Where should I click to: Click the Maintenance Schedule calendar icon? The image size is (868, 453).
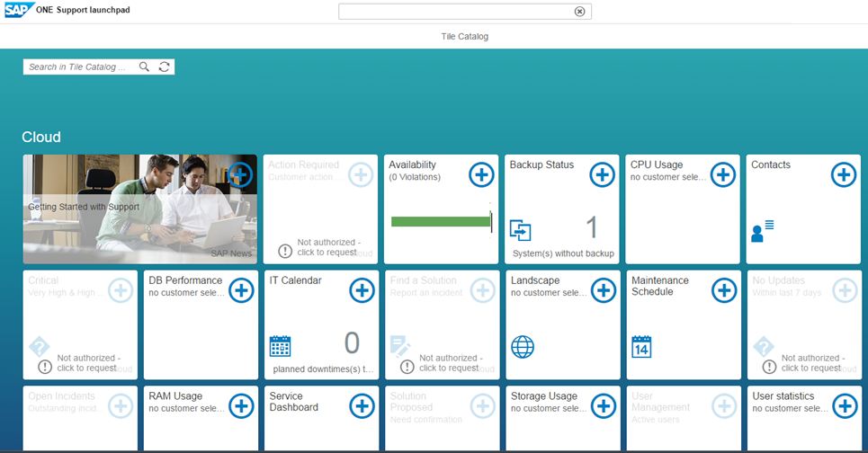(641, 346)
